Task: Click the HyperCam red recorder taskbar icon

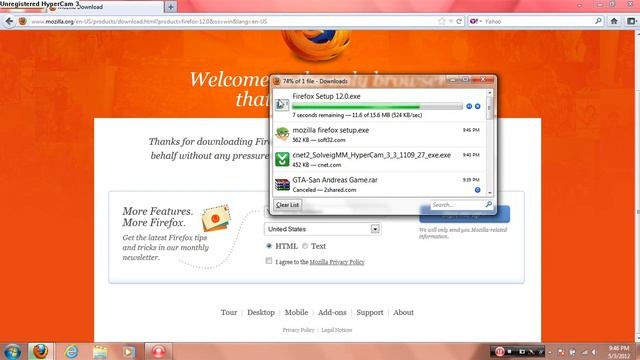Action: [158, 351]
